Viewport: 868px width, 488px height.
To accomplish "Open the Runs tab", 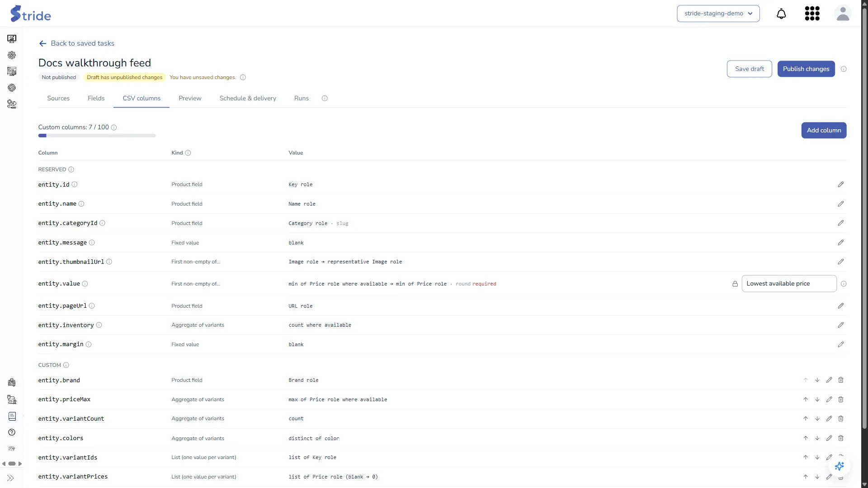I will tap(301, 98).
